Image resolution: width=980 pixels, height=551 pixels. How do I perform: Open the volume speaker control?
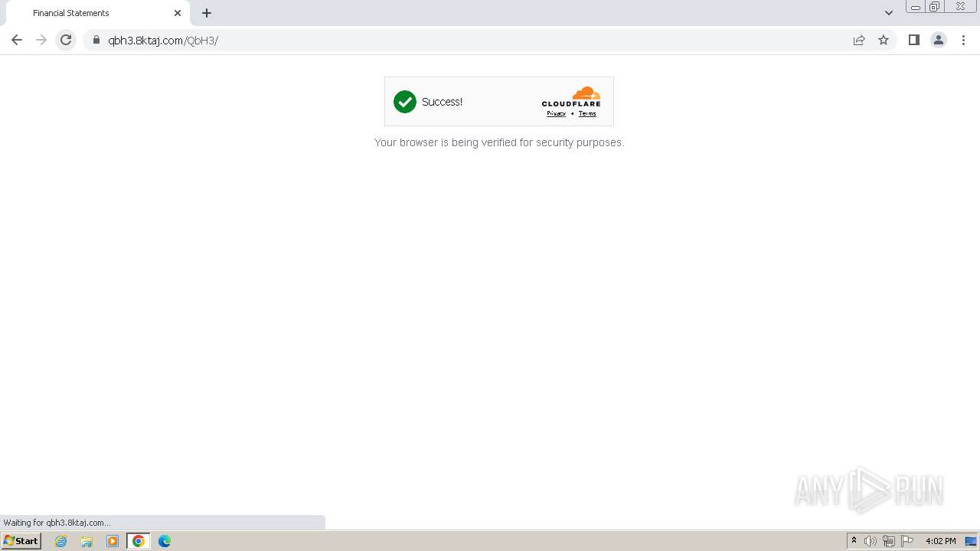click(x=871, y=541)
